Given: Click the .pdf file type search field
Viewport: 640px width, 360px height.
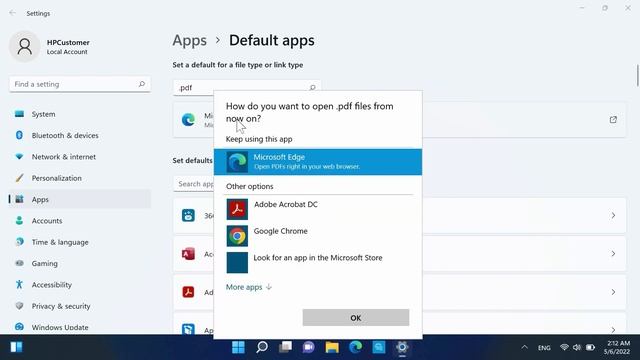Looking at the screenshot, I should click(x=247, y=87).
